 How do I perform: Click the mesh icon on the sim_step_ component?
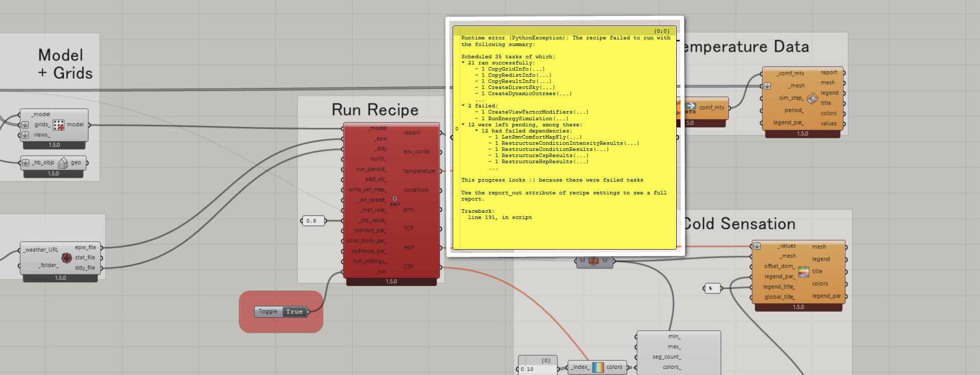[812, 98]
